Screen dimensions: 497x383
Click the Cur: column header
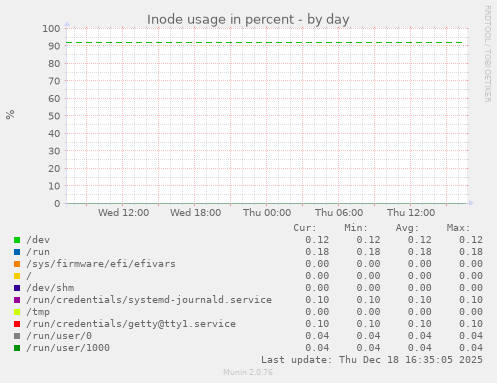point(305,228)
